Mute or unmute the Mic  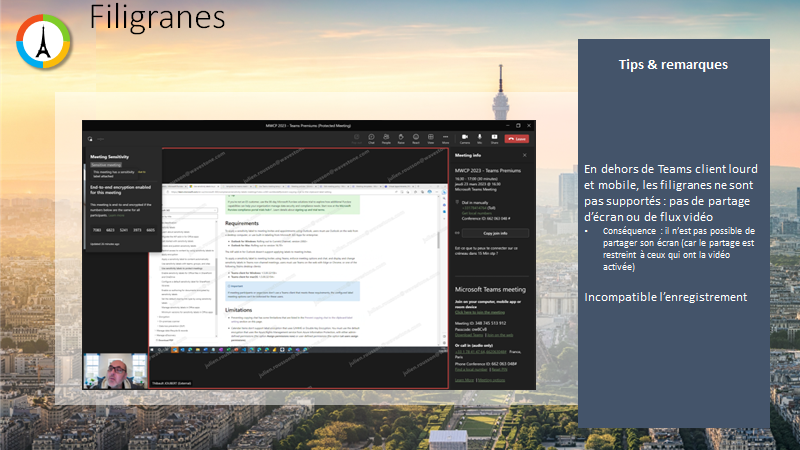click(480, 139)
